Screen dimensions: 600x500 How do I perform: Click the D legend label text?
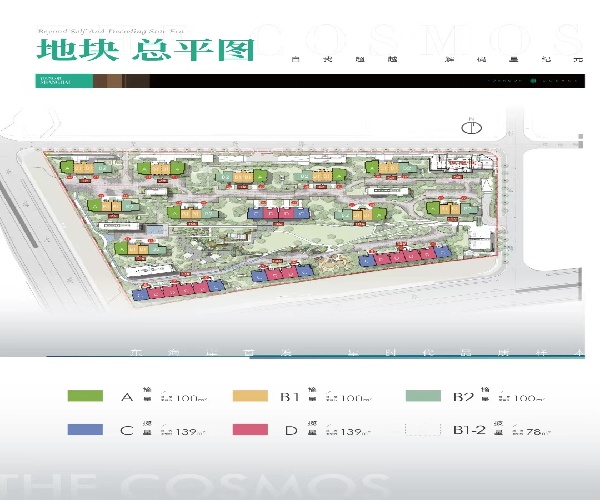tap(292, 430)
